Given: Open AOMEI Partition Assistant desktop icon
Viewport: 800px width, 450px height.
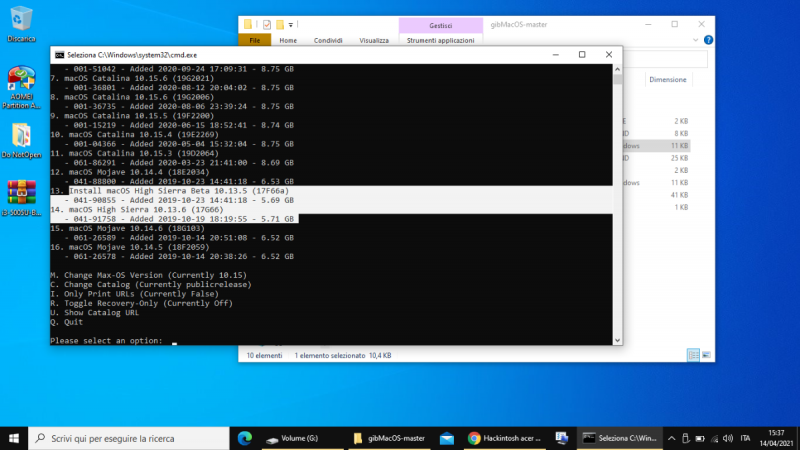Looking at the screenshot, I should click(x=21, y=87).
